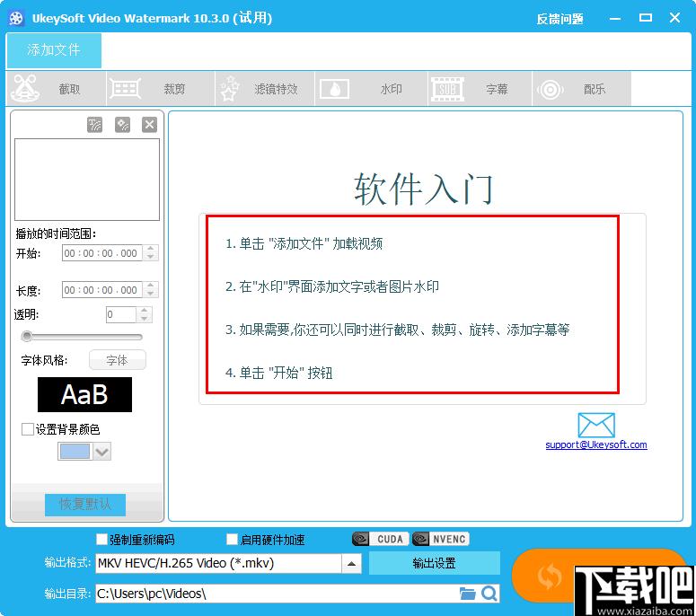This screenshot has height=616, width=696.
Task: Open the 裁剪 (crop) tab
Action: coord(161,89)
